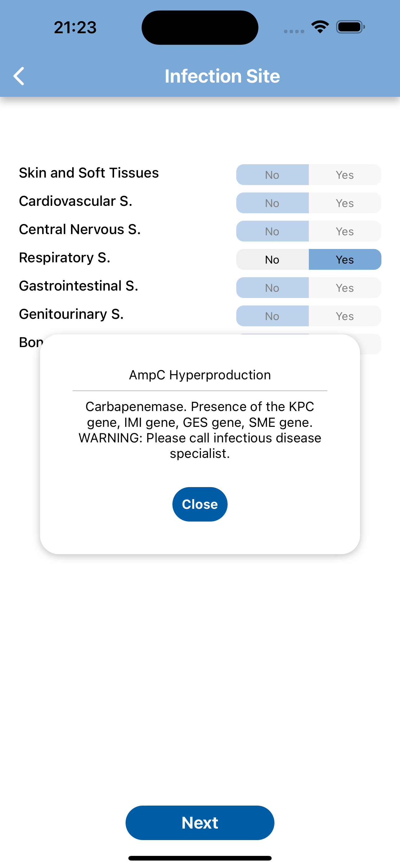Enable Yes for Genitourinary S.
Image resolution: width=400 pixels, height=868 pixels.
pyautogui.click(x=345, y=316)
